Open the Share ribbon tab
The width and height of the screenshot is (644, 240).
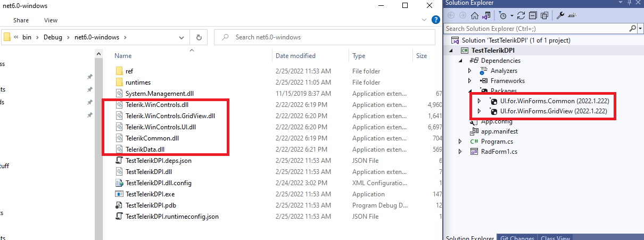(21, 20)
